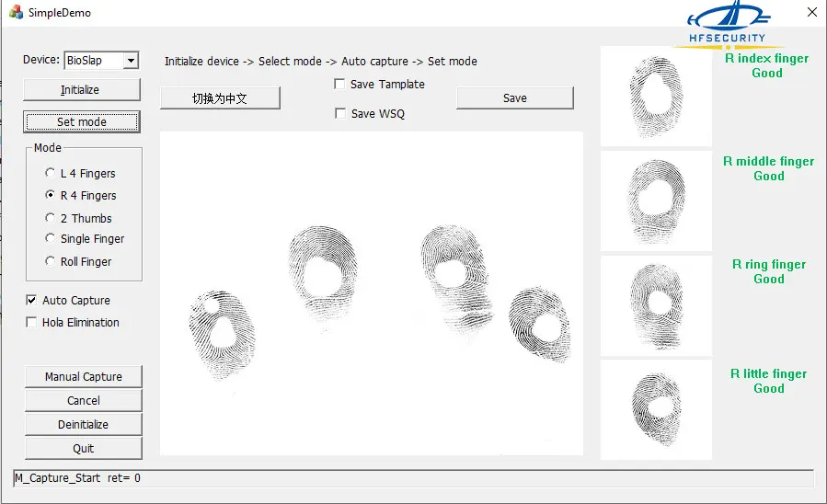The width and height of the screenshot is (827, 504).
Task: Click the R little finger thumbnail
Action: click(656, 409)
